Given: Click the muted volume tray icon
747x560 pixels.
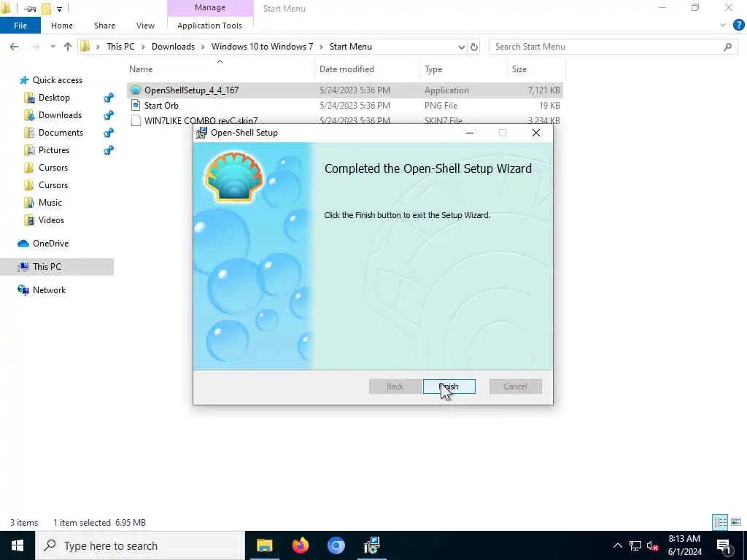Looking at the screenshot, I should pyautogui.click(x=653, y=545).
